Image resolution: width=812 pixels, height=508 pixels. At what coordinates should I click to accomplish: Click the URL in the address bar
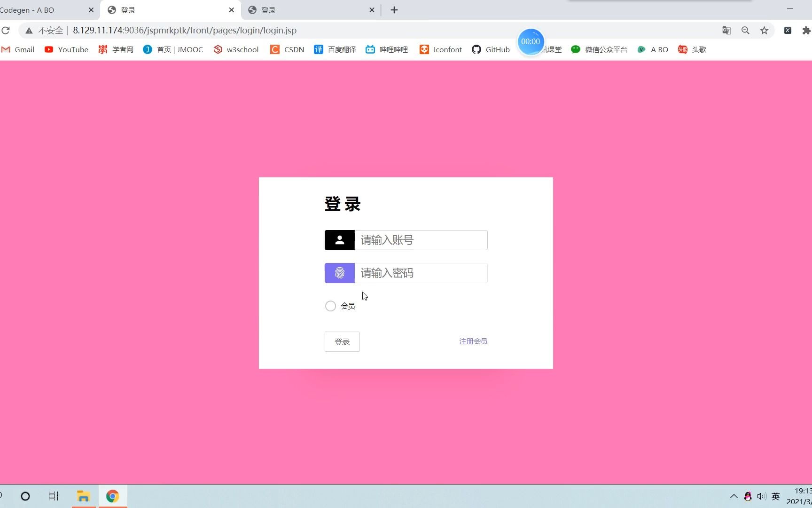(185, 31)
